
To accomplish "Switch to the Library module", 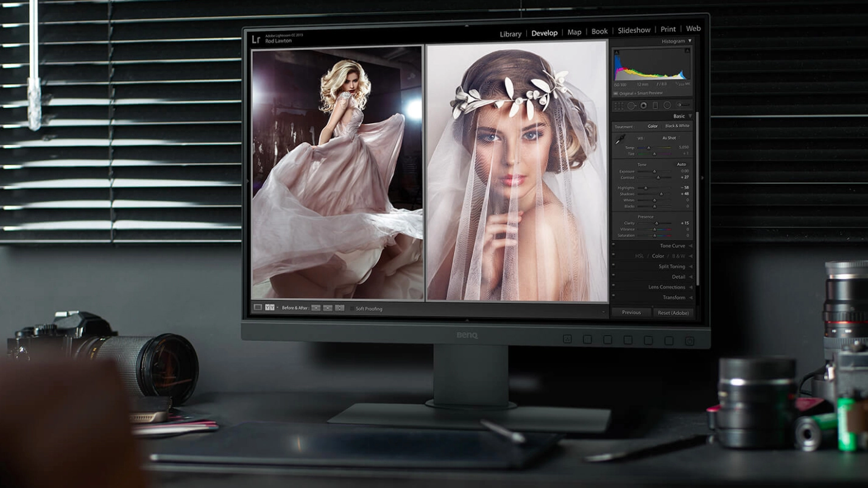I will [x=510, y=34].
